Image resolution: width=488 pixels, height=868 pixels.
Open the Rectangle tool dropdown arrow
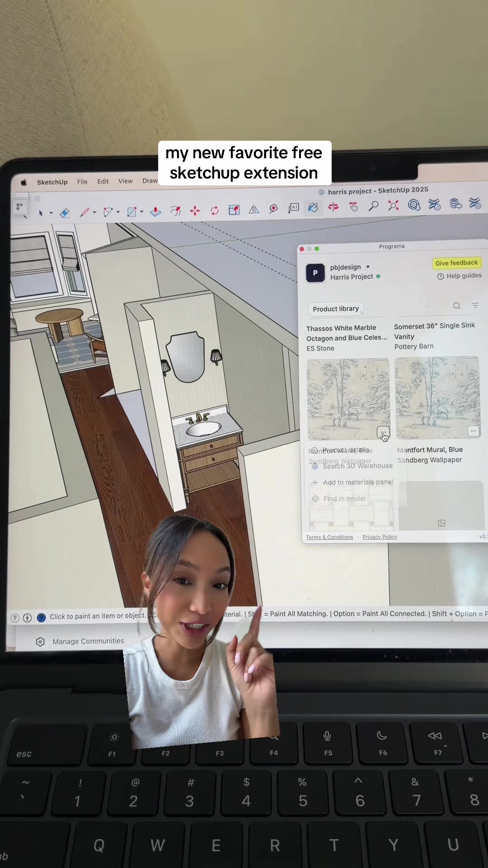[141, 212]
